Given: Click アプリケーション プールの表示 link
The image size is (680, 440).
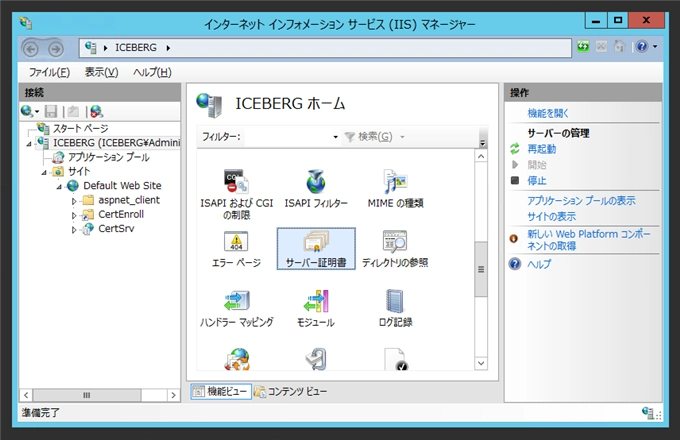Looking at the screenshot, I should [582, 200].
